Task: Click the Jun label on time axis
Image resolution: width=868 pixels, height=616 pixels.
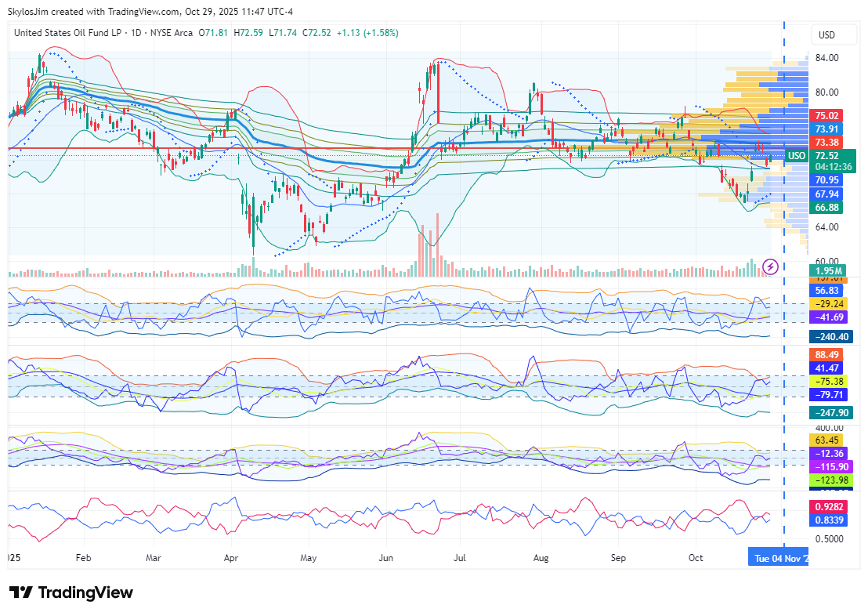Action: pos(385,558)
